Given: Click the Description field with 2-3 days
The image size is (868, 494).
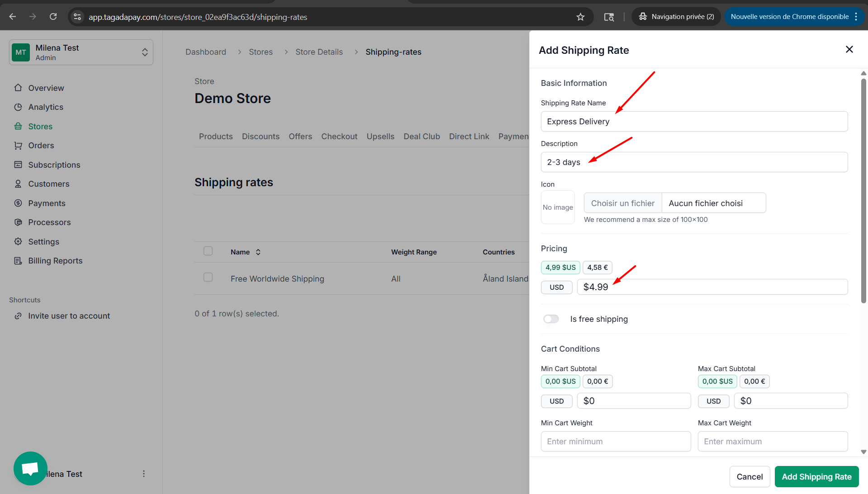Looking at the screenshot, I should click(694, 162).
